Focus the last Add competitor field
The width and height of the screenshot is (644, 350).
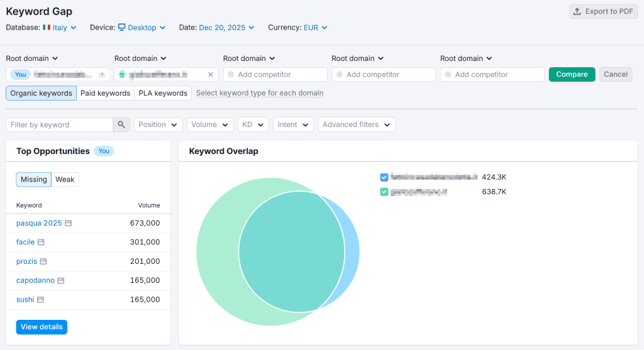[x=492, y=74]
